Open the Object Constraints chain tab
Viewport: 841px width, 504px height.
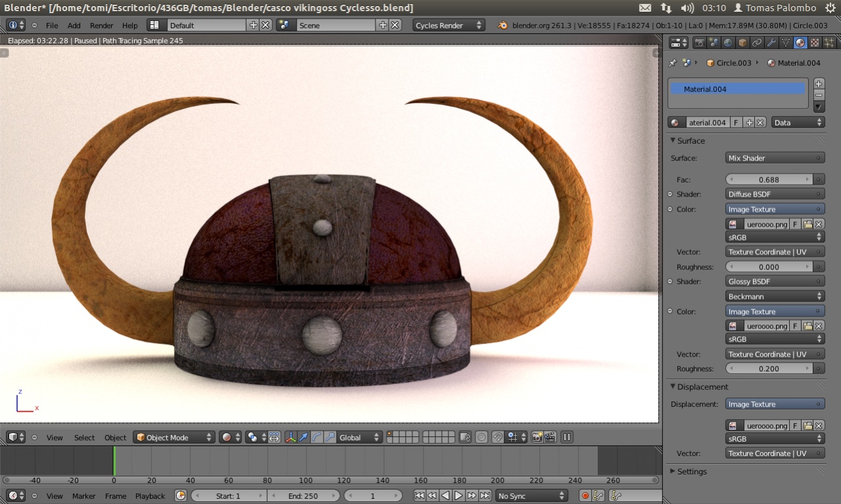[x=757, y=43]
